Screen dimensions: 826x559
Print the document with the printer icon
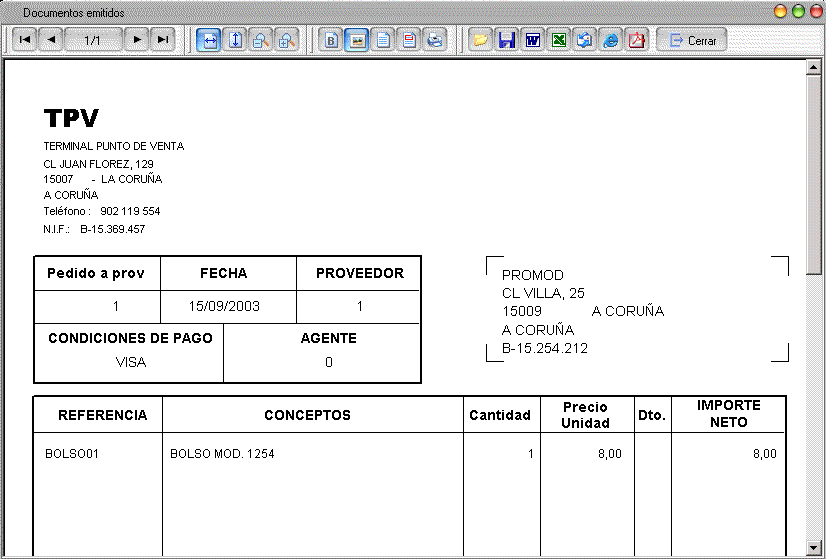pyautogui.click(x=435, y=40)
